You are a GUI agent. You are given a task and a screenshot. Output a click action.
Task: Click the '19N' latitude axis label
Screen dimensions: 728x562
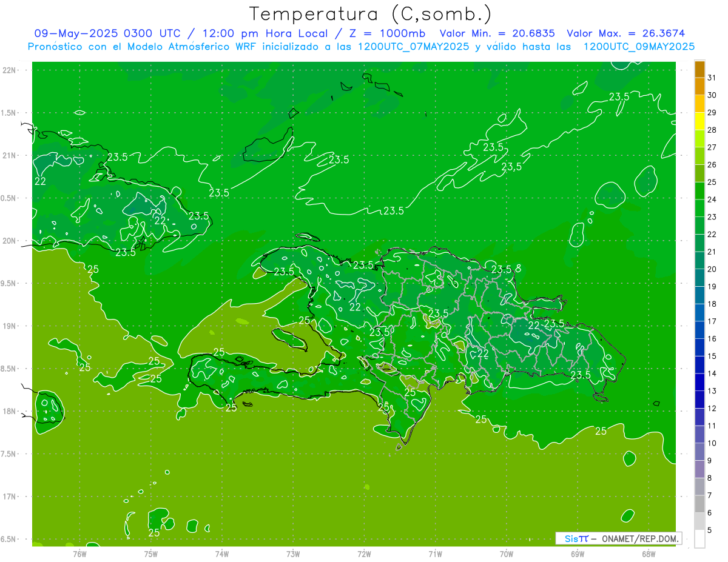9,326
